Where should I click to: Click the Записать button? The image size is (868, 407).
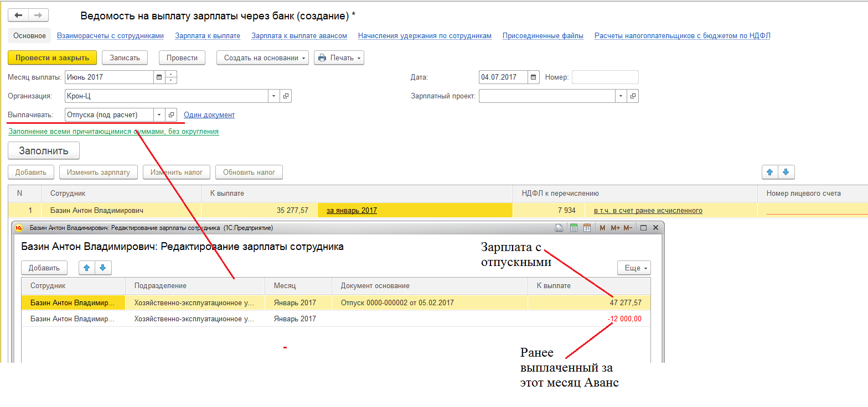point(125,58)
